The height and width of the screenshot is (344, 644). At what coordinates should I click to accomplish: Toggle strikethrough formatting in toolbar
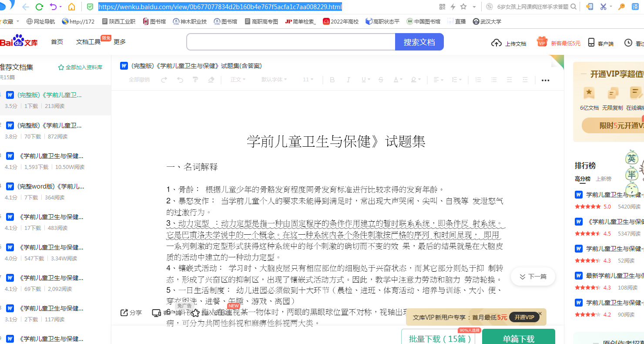point(381,80)
